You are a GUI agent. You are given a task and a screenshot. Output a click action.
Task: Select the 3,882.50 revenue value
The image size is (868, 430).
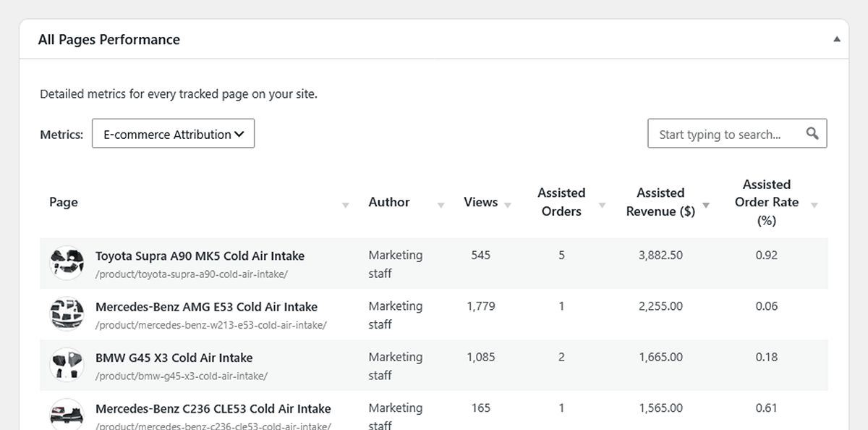pos(660,256)
